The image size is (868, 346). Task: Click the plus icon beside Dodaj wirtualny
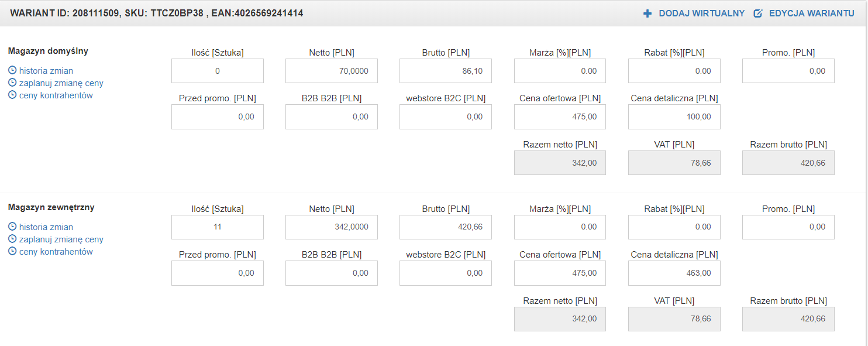click(647, 13)
